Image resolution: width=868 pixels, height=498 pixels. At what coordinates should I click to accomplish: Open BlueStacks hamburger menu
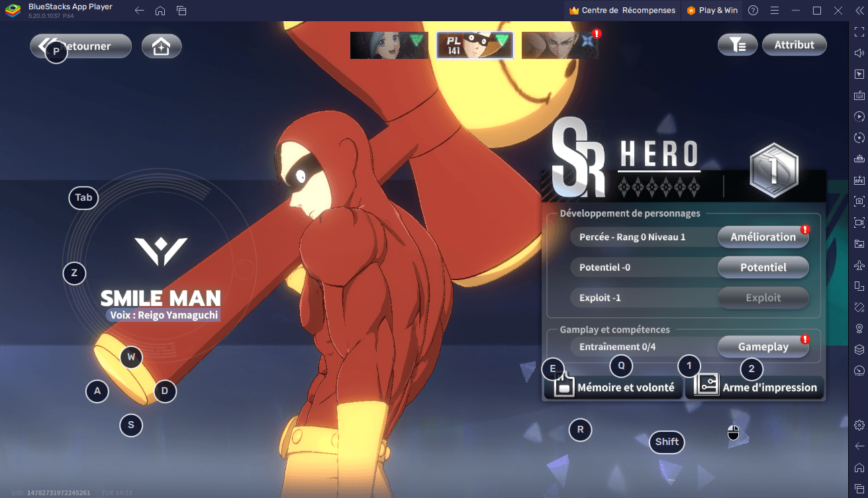click(x=774, y=11)
